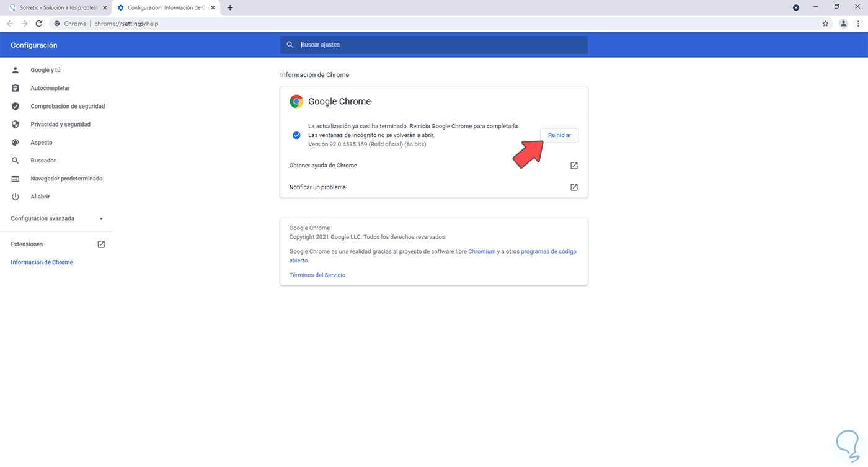868x467 pixels.
Task: Click external icon for Notificar un problema
Action: point(574,187)
